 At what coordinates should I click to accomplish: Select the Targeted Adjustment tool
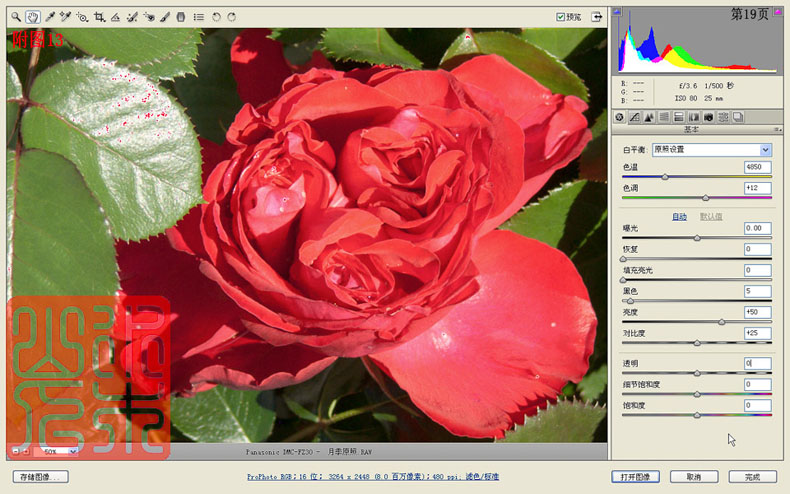(x=82, y=17)
